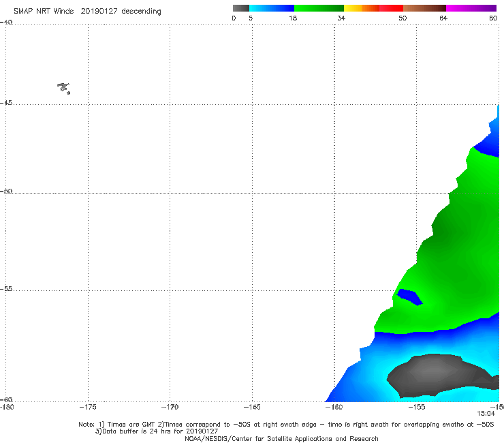Click the magenta 64-80 color bar segment
The width and height of the screenshot is (504, 443).
[x=471, y=8]
